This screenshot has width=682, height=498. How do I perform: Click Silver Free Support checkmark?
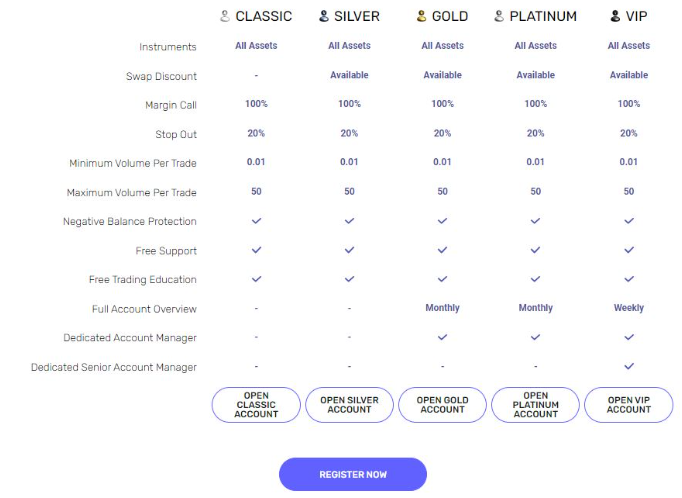click(x=349, y=250)
